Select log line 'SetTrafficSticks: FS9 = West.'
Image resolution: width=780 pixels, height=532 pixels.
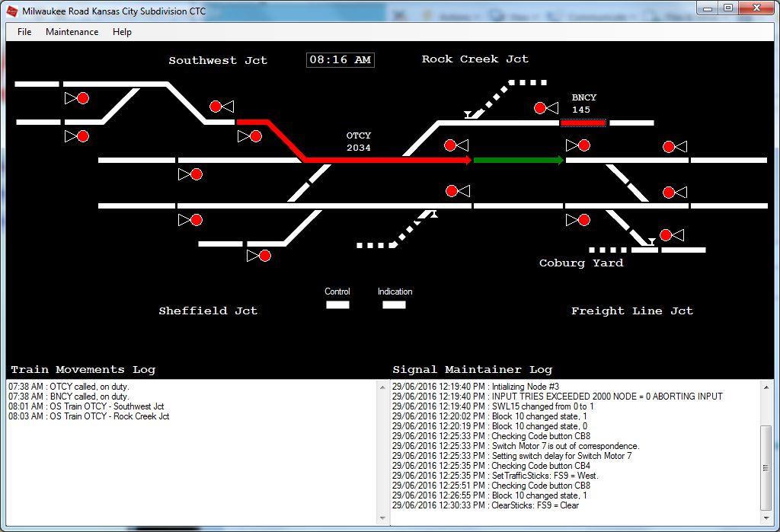[x=495, y=476]
